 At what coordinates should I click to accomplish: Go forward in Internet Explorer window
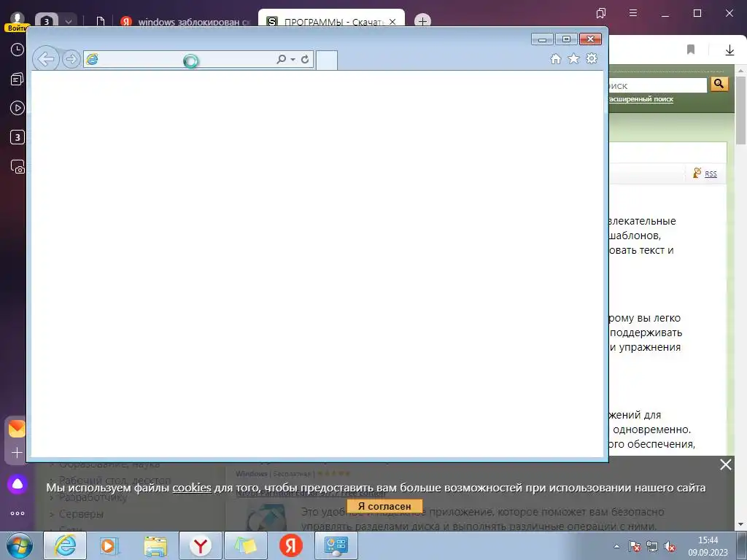(71, 59)
